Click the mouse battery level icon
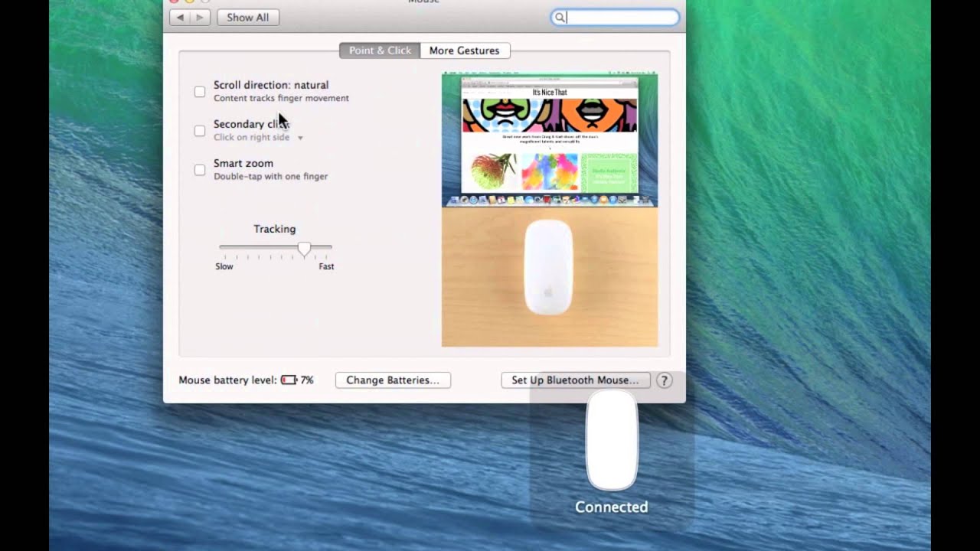Viewport: 980px width, 551px height. [289, 380]
